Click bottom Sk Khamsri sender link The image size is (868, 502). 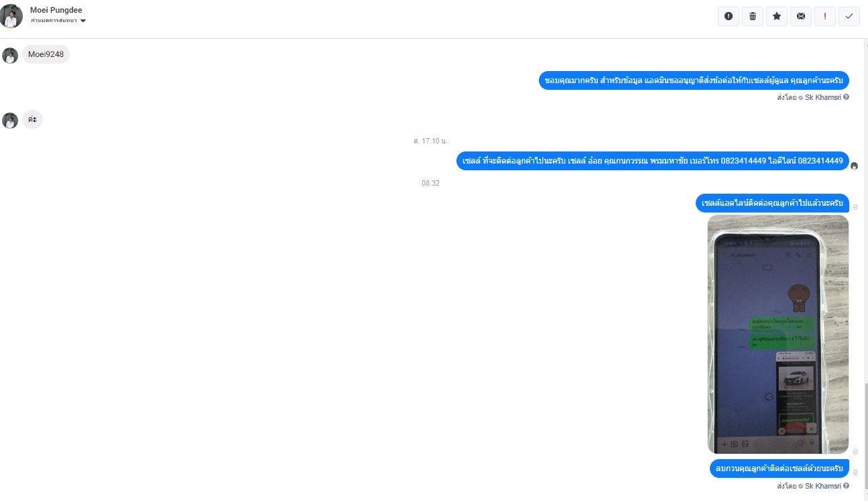[x=823, y=486]
